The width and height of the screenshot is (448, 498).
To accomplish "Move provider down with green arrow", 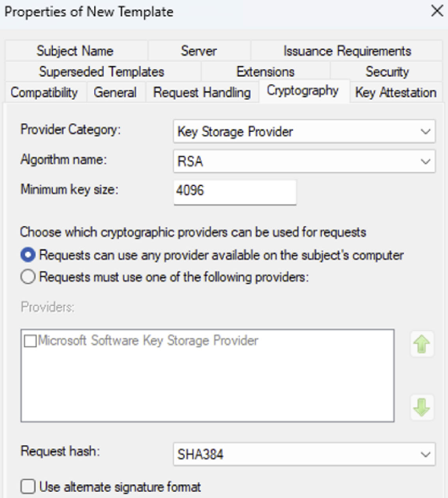I will [422, 407].
